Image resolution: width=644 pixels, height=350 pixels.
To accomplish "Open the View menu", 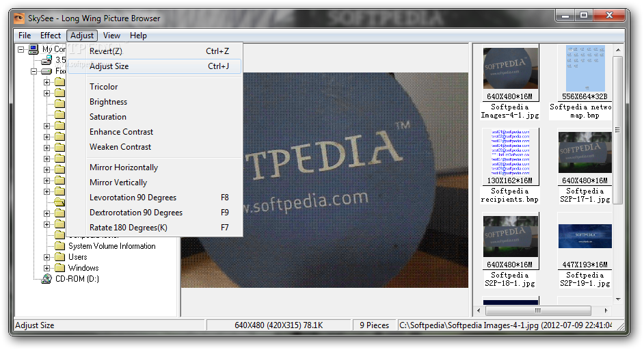I will [x=111, y=36].
